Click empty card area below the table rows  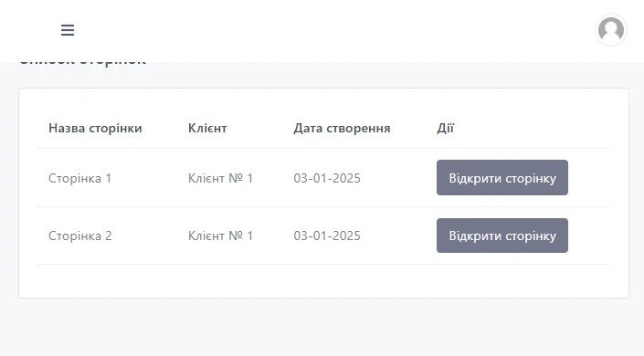point(323,281)
